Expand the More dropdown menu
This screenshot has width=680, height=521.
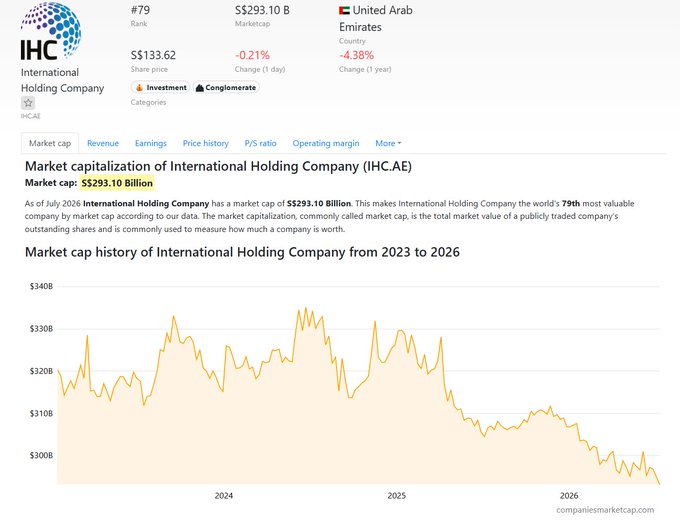tap(388, 143)
